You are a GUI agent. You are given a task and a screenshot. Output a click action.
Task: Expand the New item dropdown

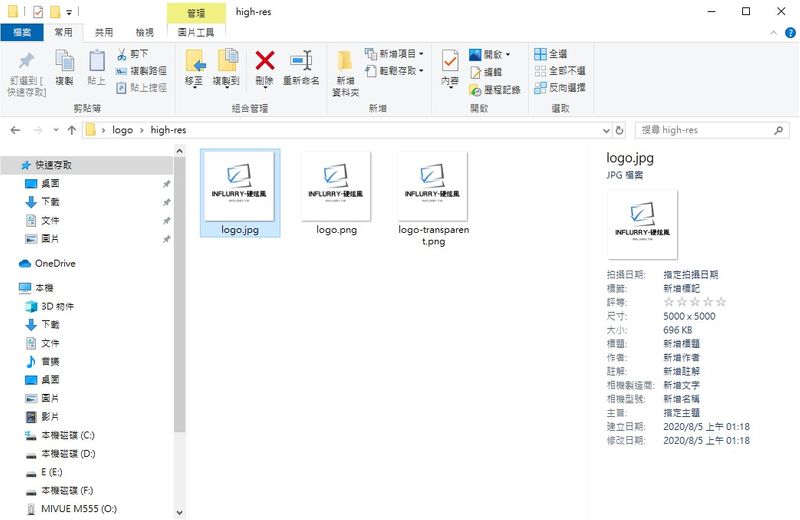pyautogui.click(x=394, y=54)
